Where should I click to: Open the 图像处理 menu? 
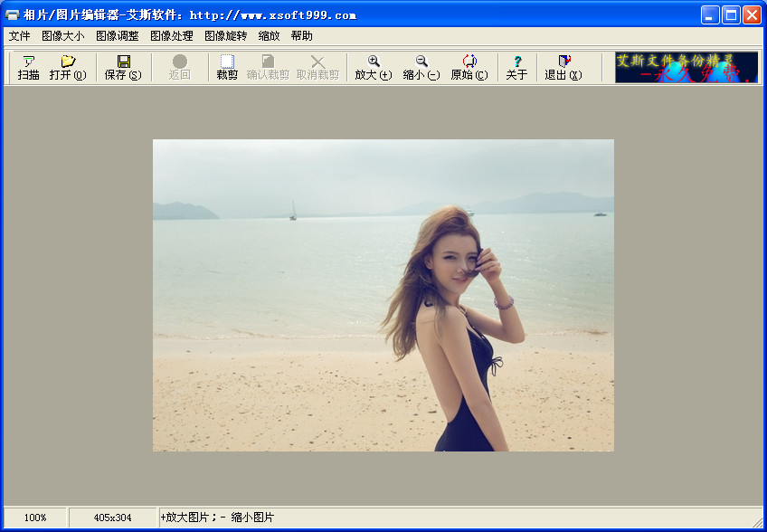point(172,36)
